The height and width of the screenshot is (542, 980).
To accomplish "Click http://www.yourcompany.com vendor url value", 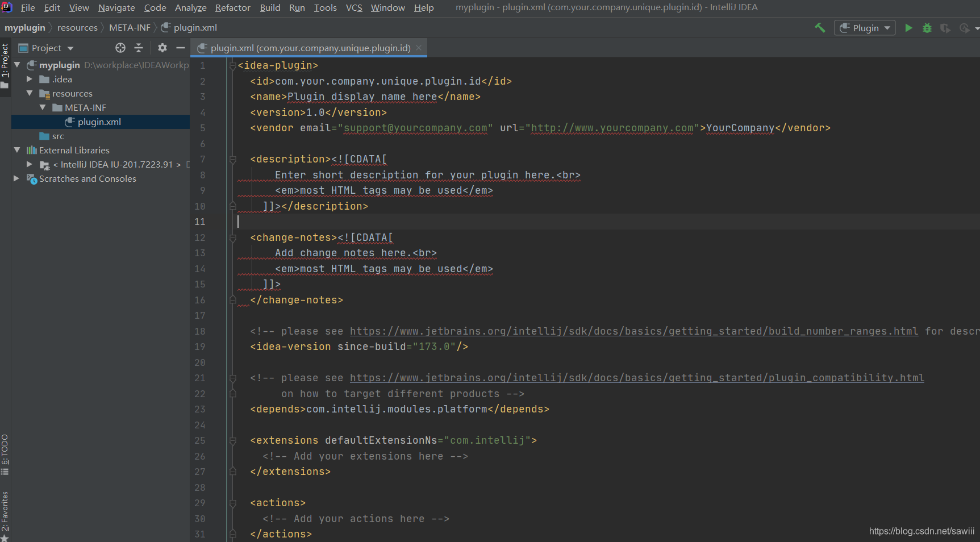I will (612, 128).
